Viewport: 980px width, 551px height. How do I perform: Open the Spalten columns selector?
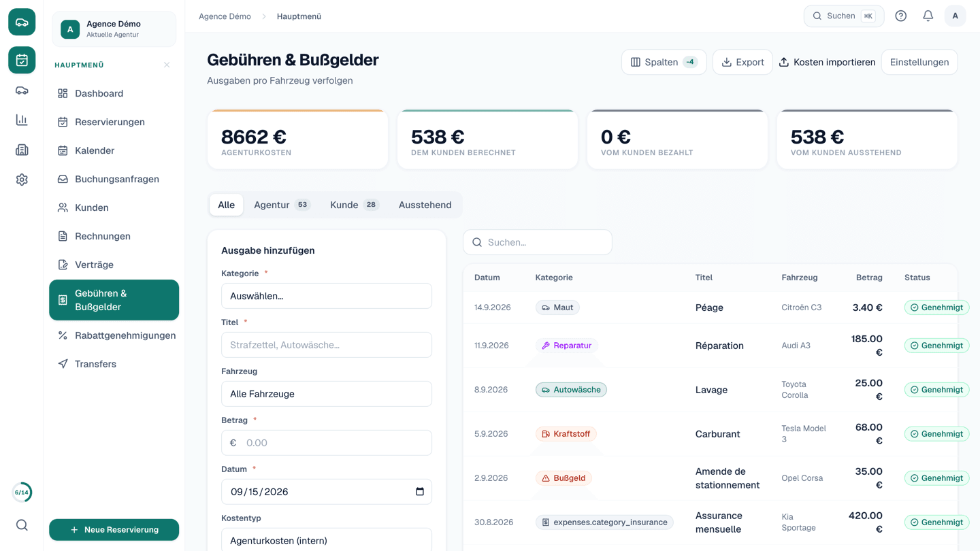[x=664, y=62]
